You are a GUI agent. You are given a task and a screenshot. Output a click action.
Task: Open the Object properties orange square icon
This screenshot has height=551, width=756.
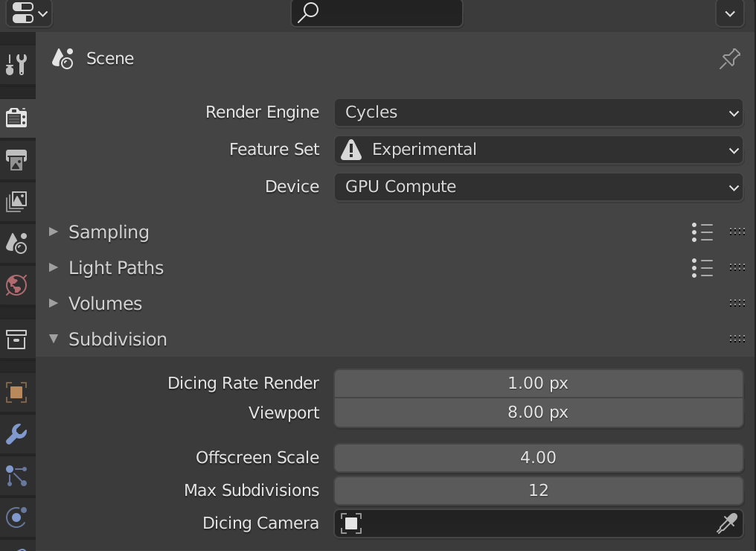(16, 392)
